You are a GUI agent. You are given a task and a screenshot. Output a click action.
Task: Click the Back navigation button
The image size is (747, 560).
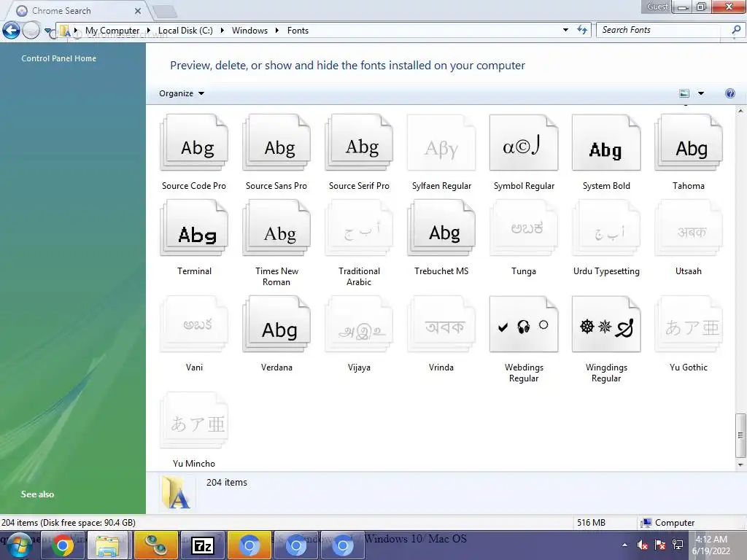11,31
